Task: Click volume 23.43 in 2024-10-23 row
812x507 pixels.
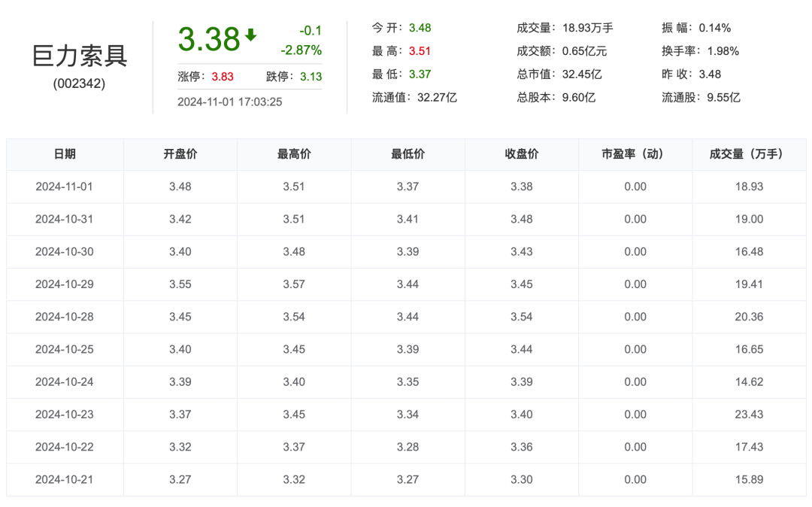Action: tap(750, 414)
